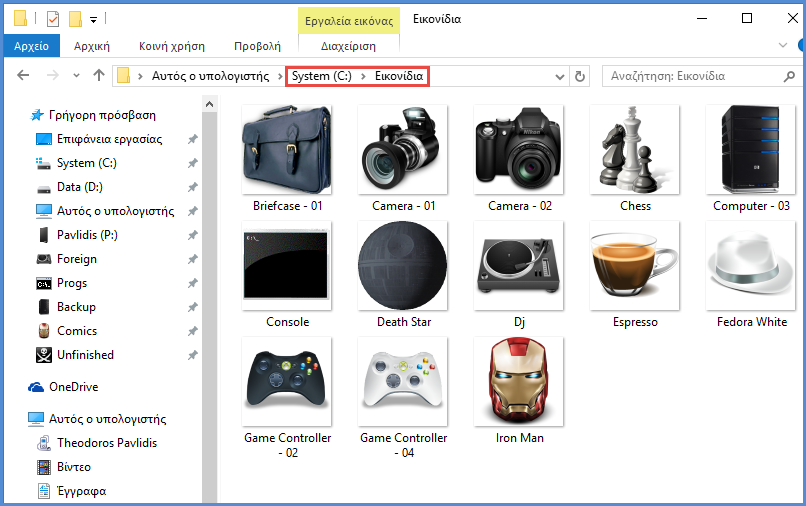Click the pin icon beside Unfinished

tap(192, 355)
